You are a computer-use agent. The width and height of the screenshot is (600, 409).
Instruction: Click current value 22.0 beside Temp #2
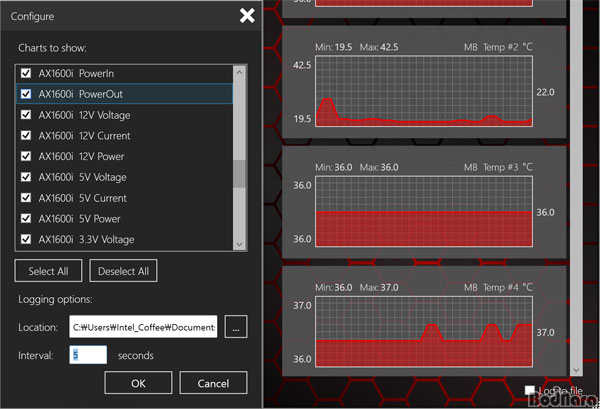pyautogui.click(x=545, y=92)
